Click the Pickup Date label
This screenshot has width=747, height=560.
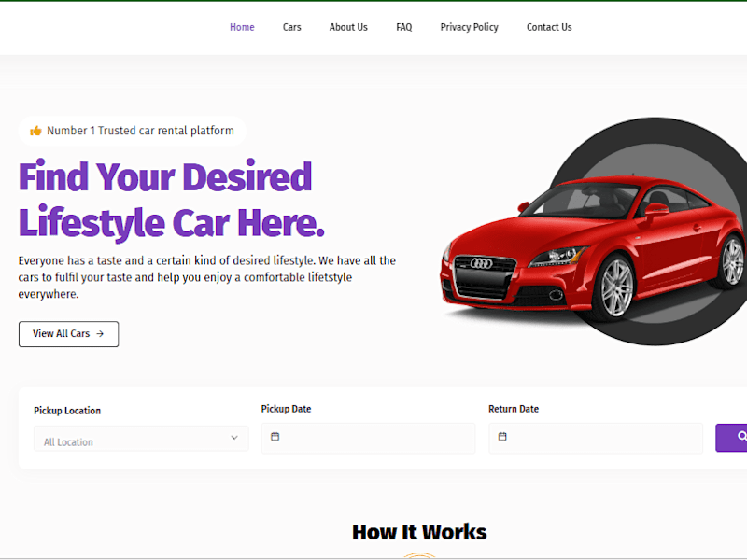coord(286,409)
